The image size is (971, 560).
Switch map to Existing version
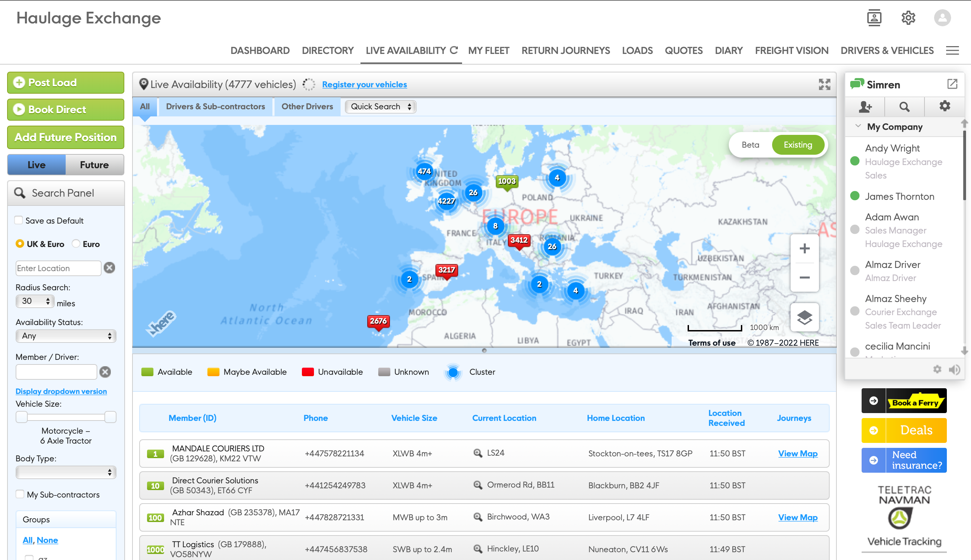[x=798, y=145]
